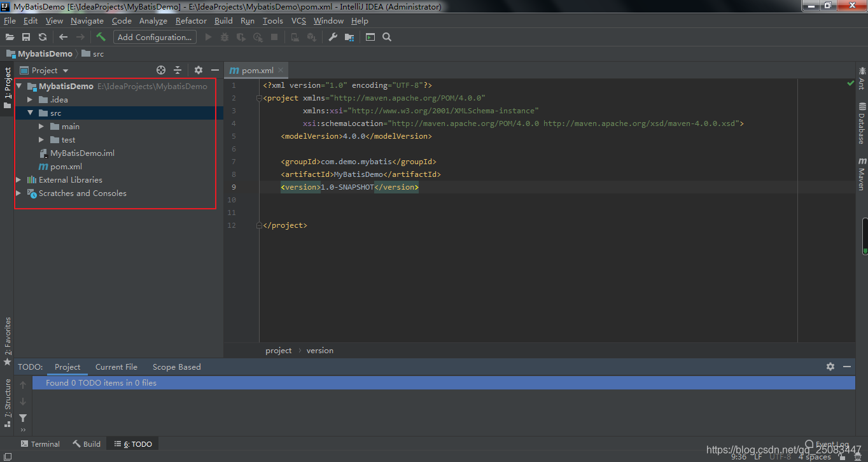Hide the Project panel with minus icon
This screenshot has height=462, width=868.
point(215,70)
